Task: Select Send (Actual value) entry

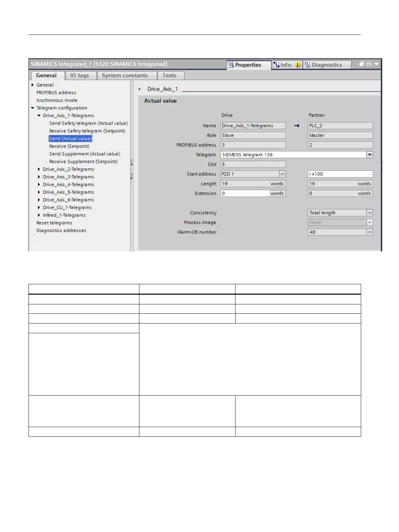Action: click(x=70, y=138)
